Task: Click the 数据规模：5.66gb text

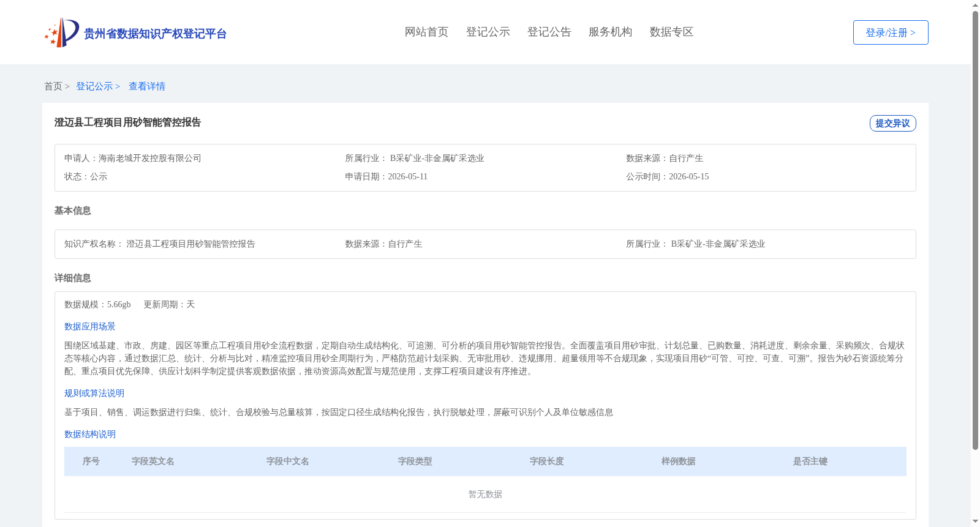Action: click(x=97, y=304)
